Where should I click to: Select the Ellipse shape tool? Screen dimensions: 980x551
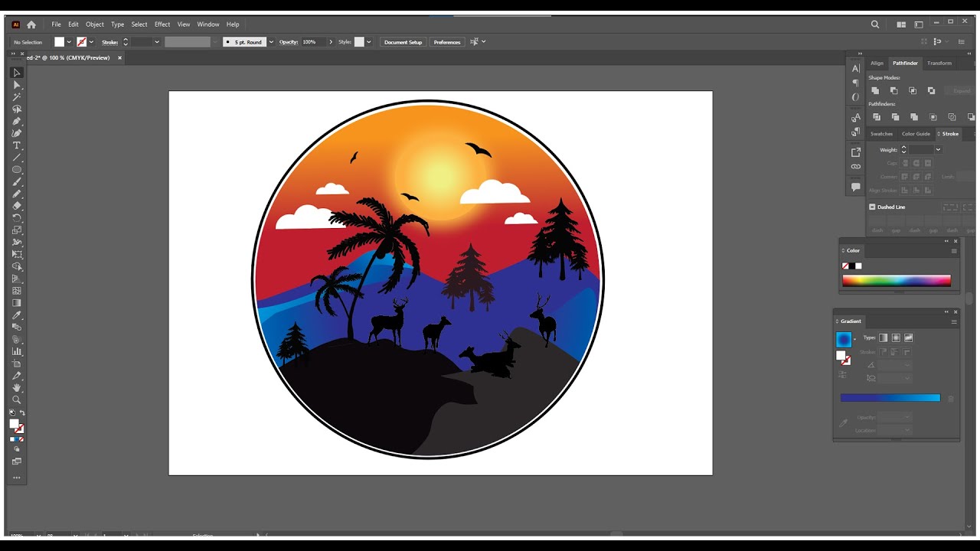tap(17, 169)
